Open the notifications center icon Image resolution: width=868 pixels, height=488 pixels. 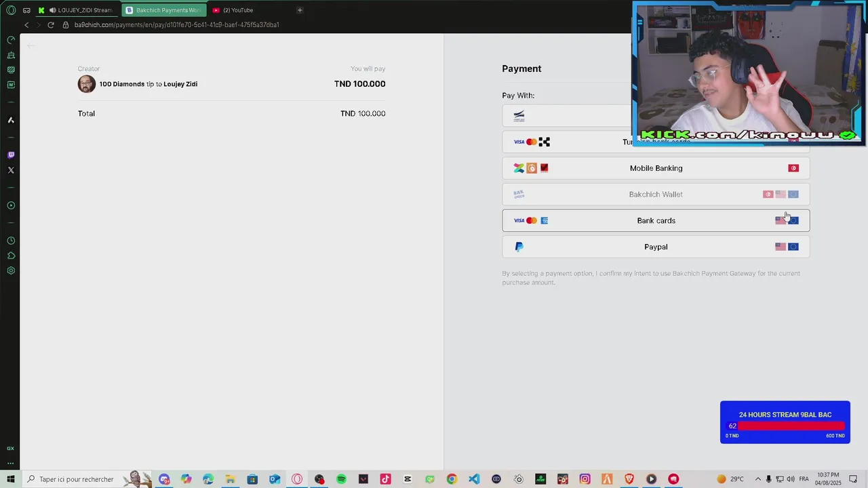(854, 479)
